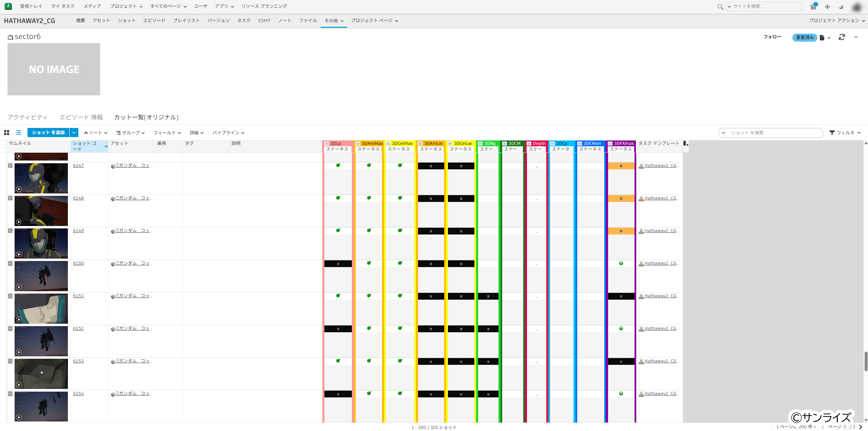Open the 詳細 dropdown
The height and width of the screenshot is (431, 868).
(x=196, y=133)
